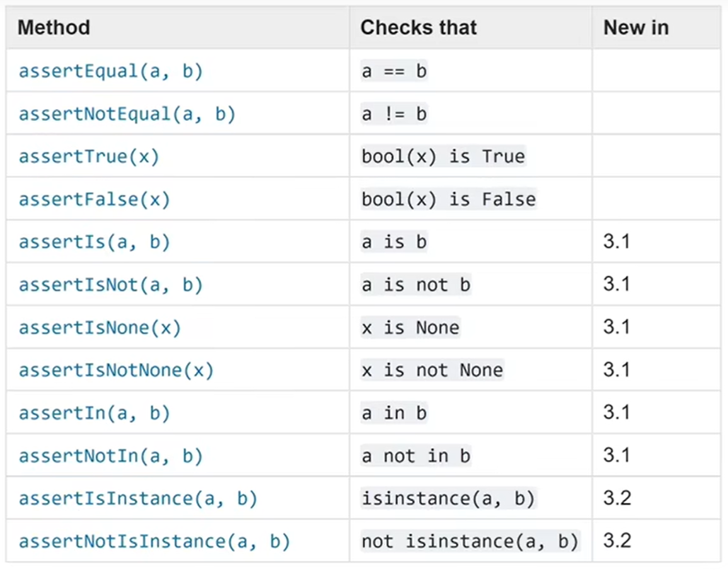Image resolution: width=728 pixels, height=571 pixels.
Task: Click the "New in" column header
Action: (x=635, y=28)
